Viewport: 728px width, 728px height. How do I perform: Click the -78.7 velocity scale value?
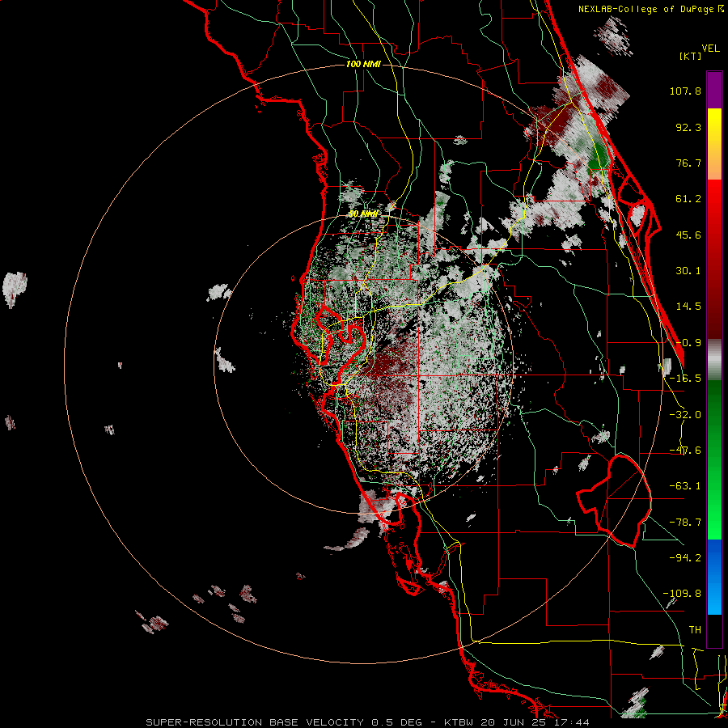coord(685,523)
